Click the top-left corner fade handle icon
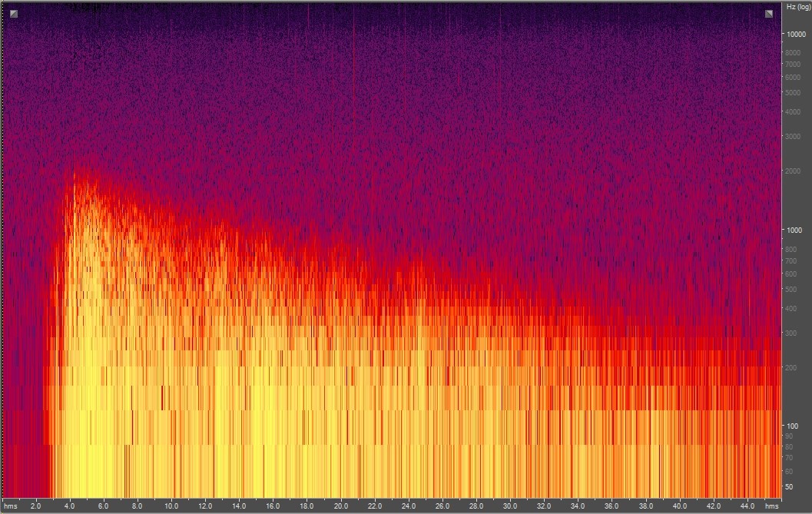This screenshot has height=514, width=812. (x=13, y=14)
